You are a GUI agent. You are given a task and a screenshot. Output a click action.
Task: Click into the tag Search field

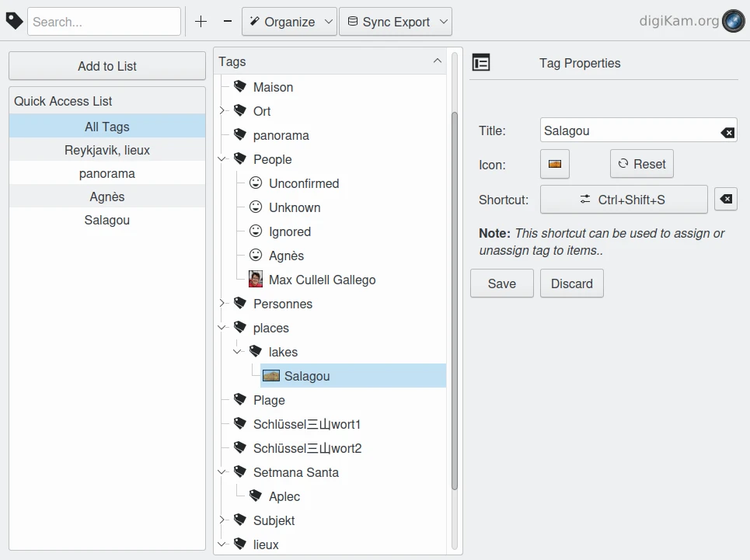pyautogui.click(x=104, y=22)
